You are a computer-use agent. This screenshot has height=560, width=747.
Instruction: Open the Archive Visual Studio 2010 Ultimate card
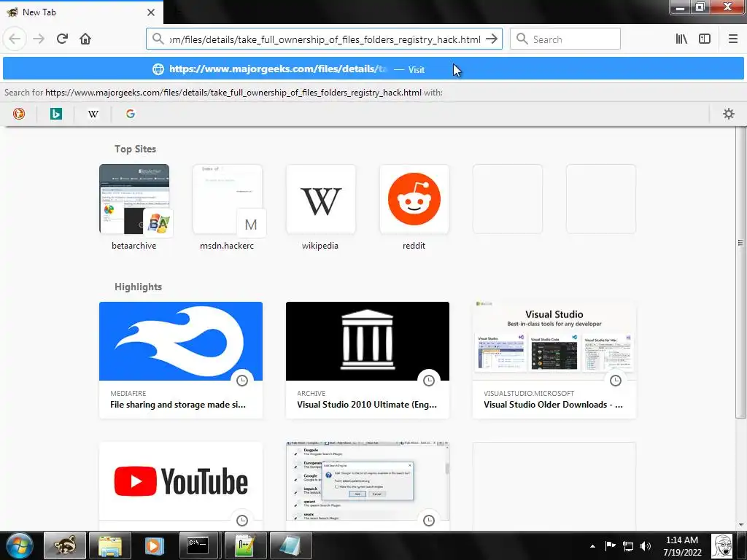(x=368, y=360)
